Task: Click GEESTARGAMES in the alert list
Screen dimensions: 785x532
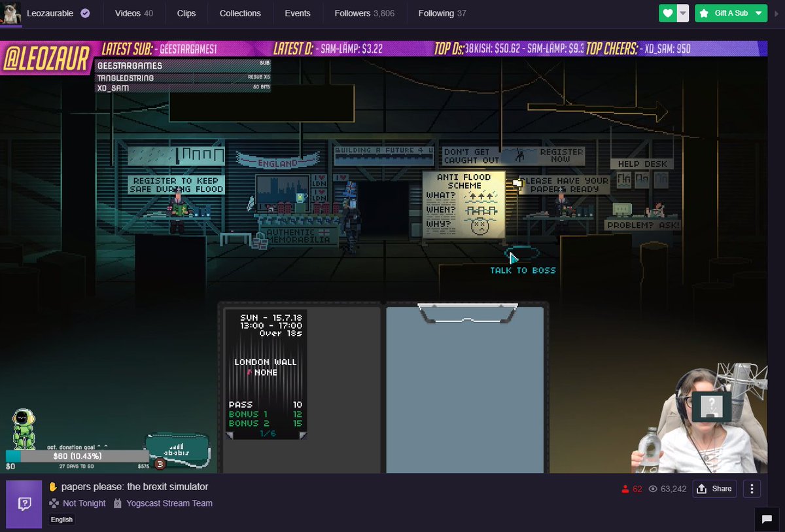Action: [x=130, y=65]
